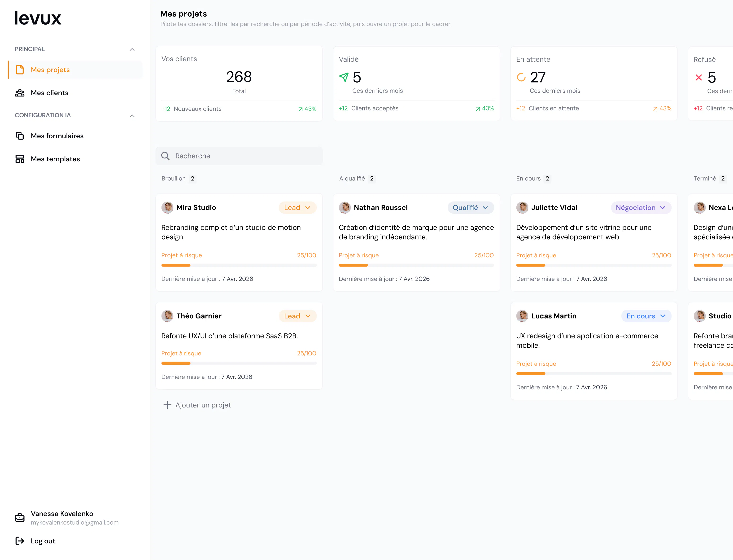This screenshot has width=733, height=560.
Task: Click 'Clients en attente' label
Action: [x=554, y=108]
